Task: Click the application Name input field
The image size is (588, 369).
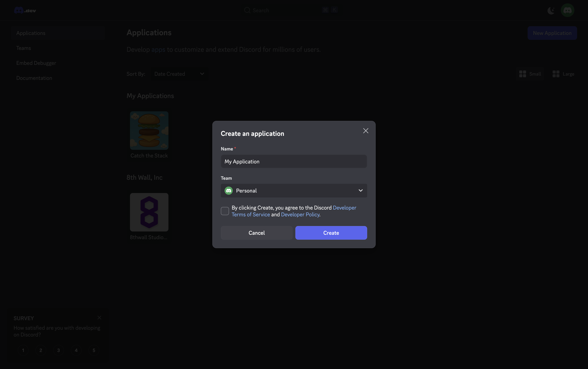Action: point(294,162)
